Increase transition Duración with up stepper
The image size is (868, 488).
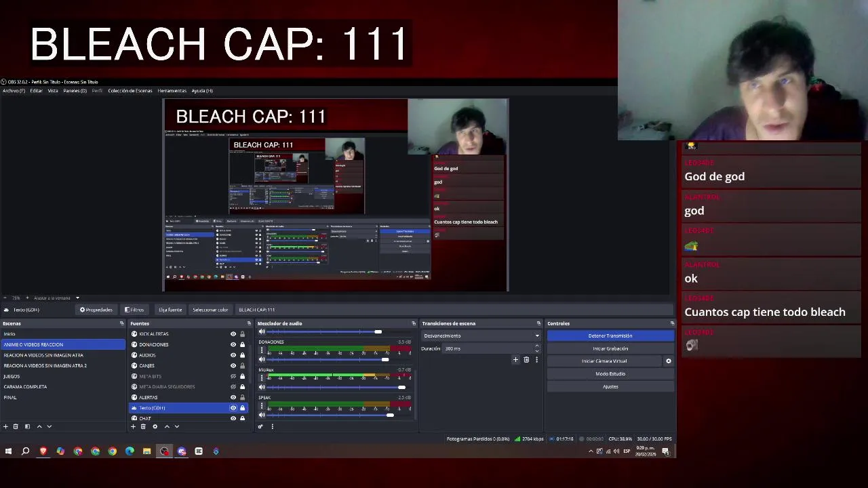tap(536, 346)
